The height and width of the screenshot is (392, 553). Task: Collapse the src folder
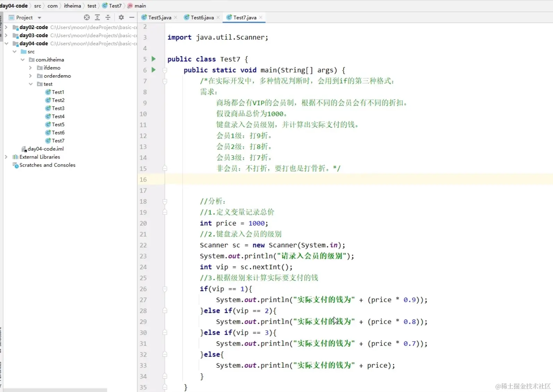coord(14,51)
